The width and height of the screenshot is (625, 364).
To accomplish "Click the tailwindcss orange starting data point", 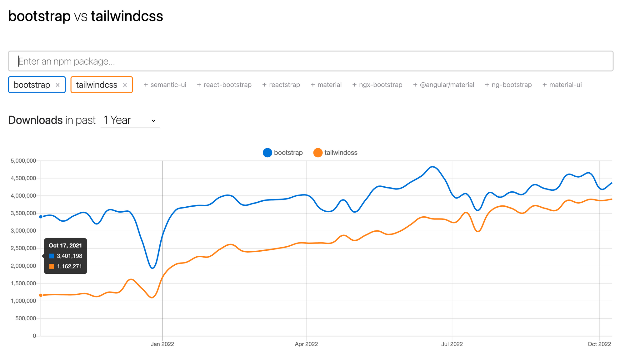I will 41,295.
